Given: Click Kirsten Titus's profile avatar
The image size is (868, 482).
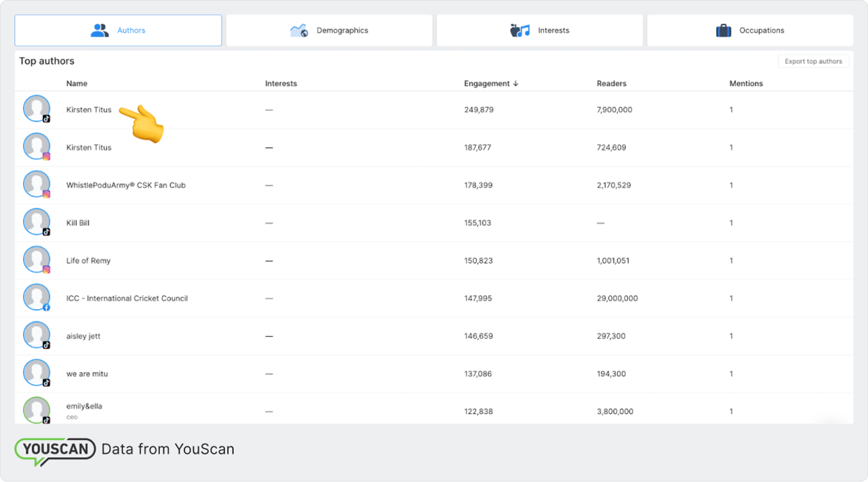Looking at the screenshot, I should point(37,108).
